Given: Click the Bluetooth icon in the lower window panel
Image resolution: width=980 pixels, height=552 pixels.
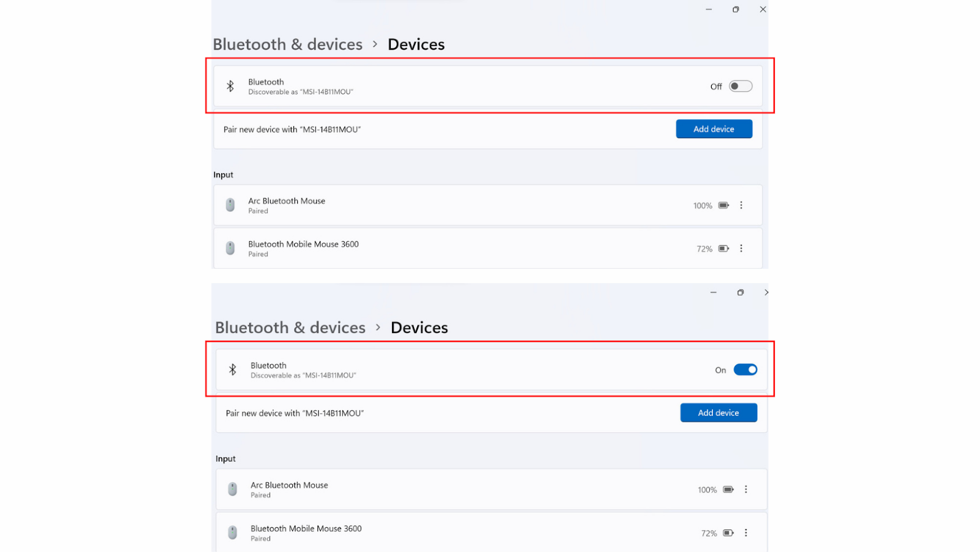Looking at the screenshot, I should click(x=233, y=369).
